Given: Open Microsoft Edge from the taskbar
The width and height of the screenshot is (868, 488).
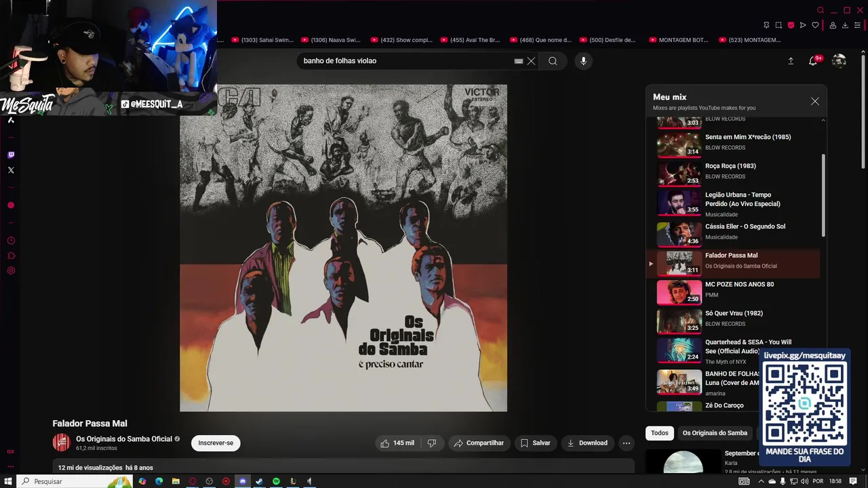Looking at the screenshot, I should [159, 481].
